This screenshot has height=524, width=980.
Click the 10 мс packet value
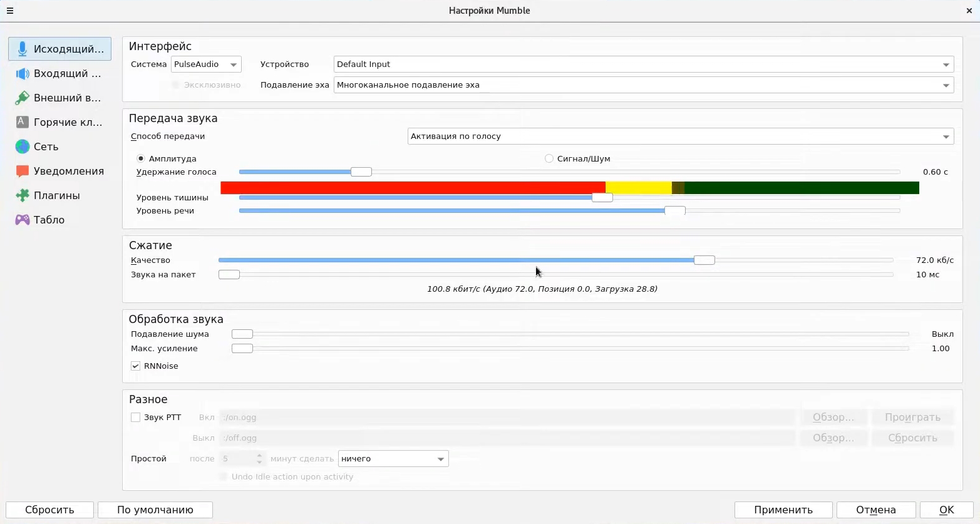point(927,275)
